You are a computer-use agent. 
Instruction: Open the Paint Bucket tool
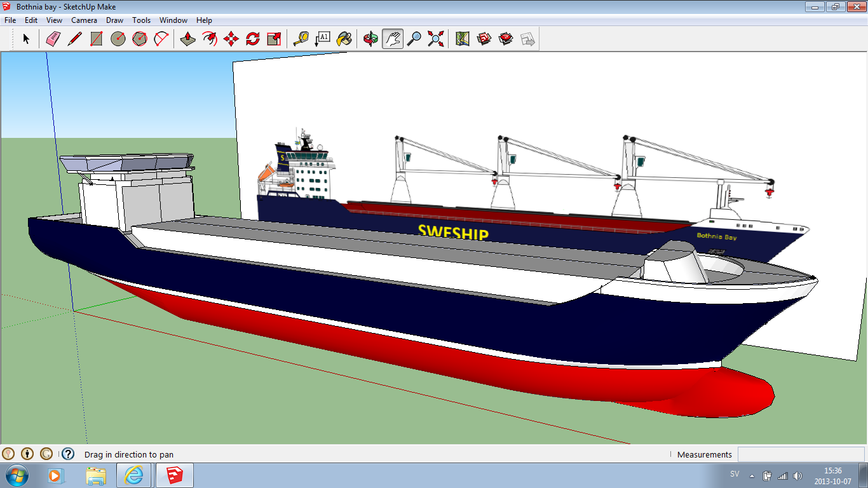coord(344,39)
